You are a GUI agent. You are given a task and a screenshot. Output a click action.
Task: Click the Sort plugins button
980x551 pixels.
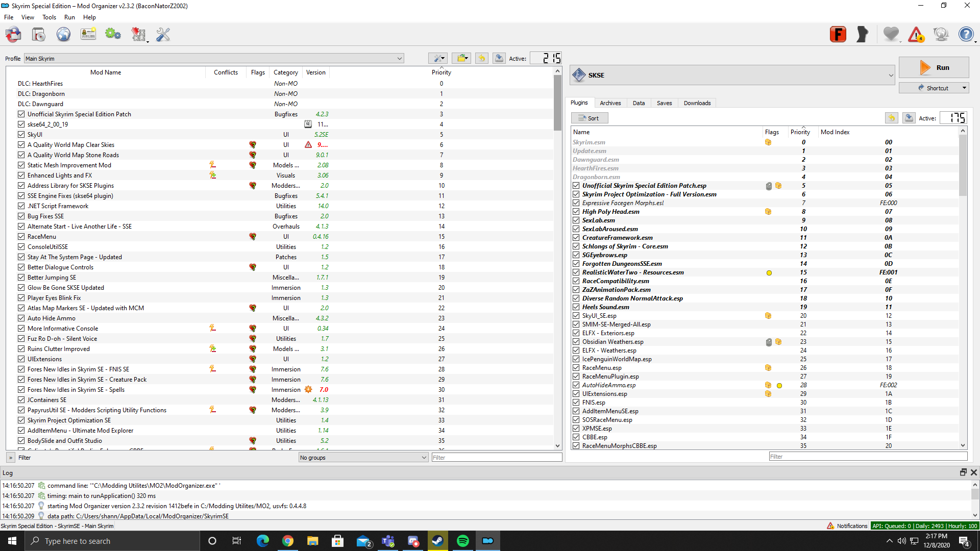(x=590, y=118)
